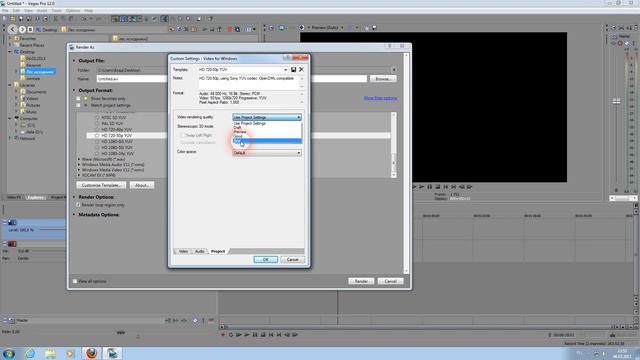Toggle the Swap Left/Right checkbox
640x360 pixels.
pyautogui.click(x=183, y=135)
